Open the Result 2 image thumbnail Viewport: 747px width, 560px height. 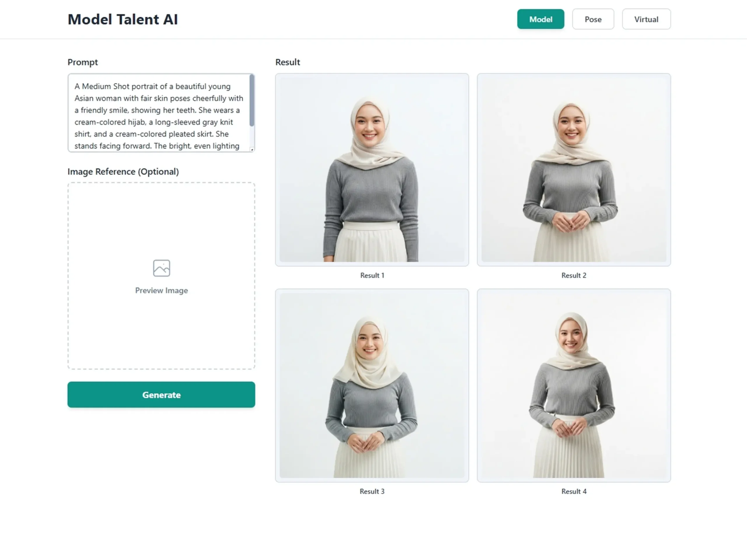[573, 169]
